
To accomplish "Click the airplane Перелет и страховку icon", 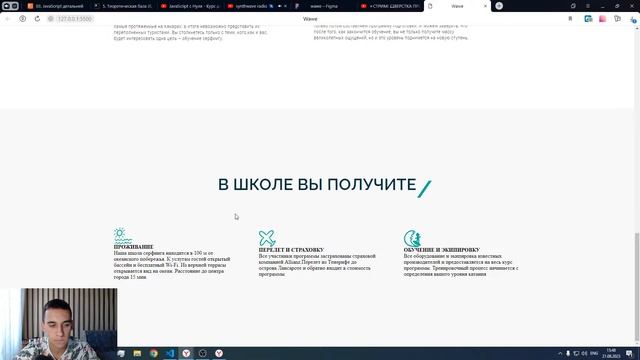I will [267, 238].
